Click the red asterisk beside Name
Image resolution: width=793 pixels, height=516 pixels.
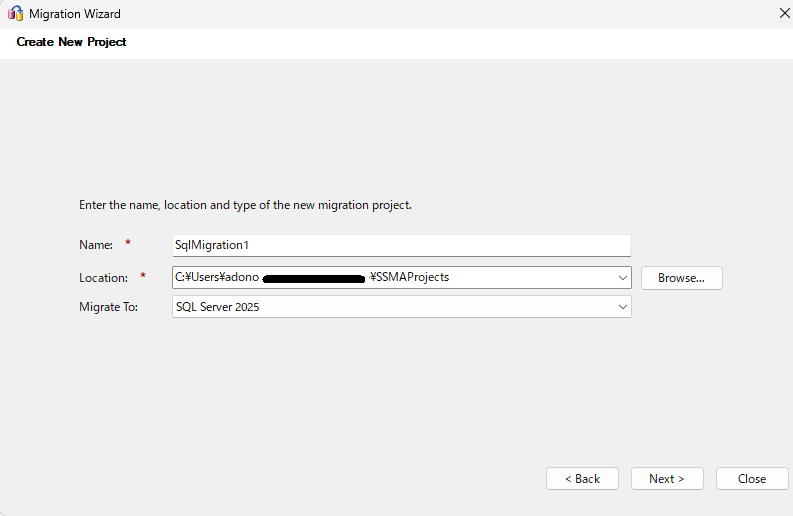pos(128,244)
